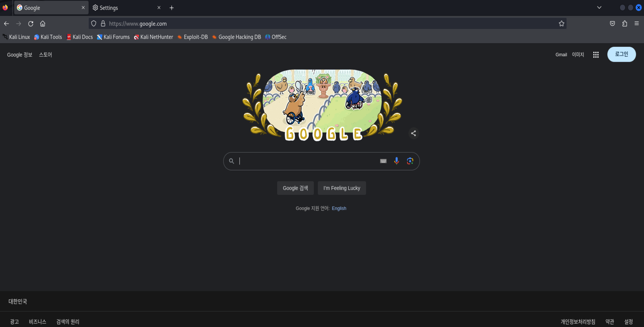This screenshot has width=644, height=327.
Task: Share the doodle with share icon
Action: (413, 133)
